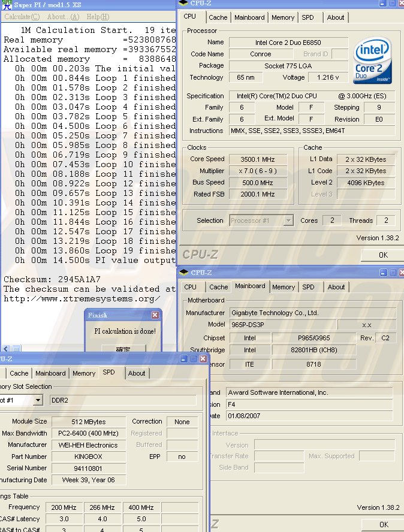
Task: Click the 400 MHz timings frequency cell
Action: click(x=141, y=507)
